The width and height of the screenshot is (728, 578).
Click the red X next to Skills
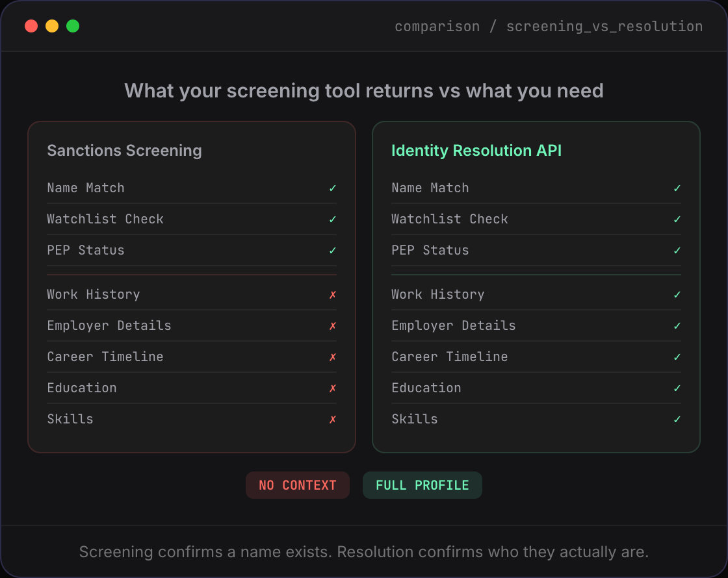point(332,420)
